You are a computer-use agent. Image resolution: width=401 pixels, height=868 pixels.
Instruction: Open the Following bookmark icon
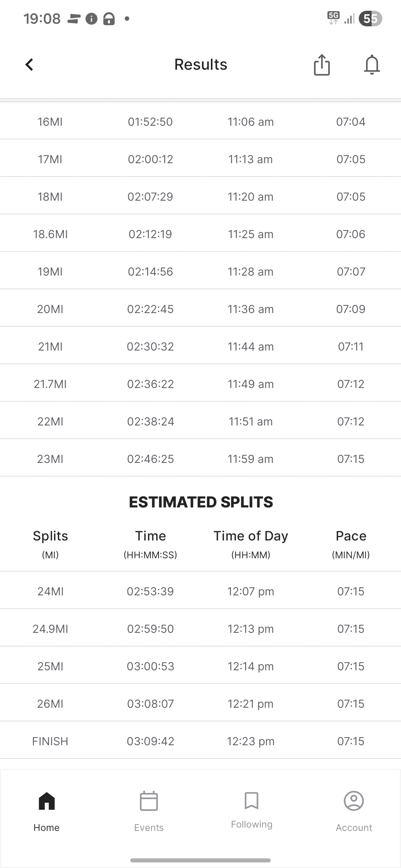(251, 800)
